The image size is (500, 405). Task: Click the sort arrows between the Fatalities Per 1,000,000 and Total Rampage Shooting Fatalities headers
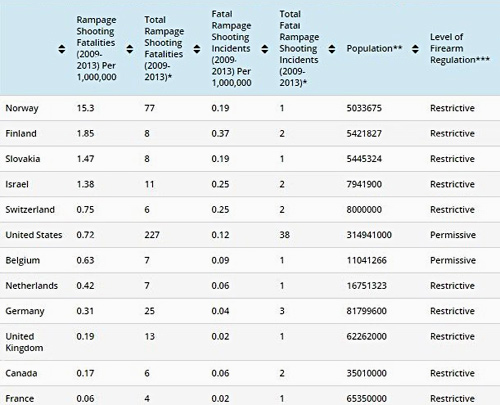[x=130, y=49]
